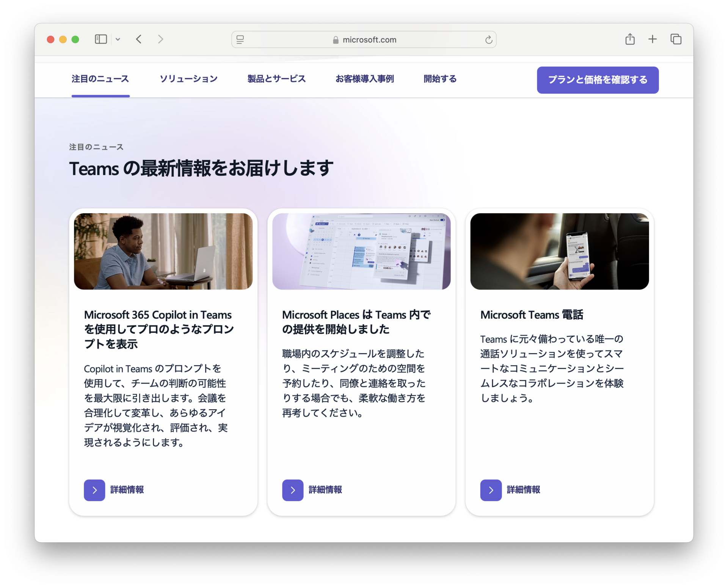The height and width of the screenshot is (588, 728).
Task: Click the Teams の最新情報をお届けします heading
Action: [x=201, y=169]
